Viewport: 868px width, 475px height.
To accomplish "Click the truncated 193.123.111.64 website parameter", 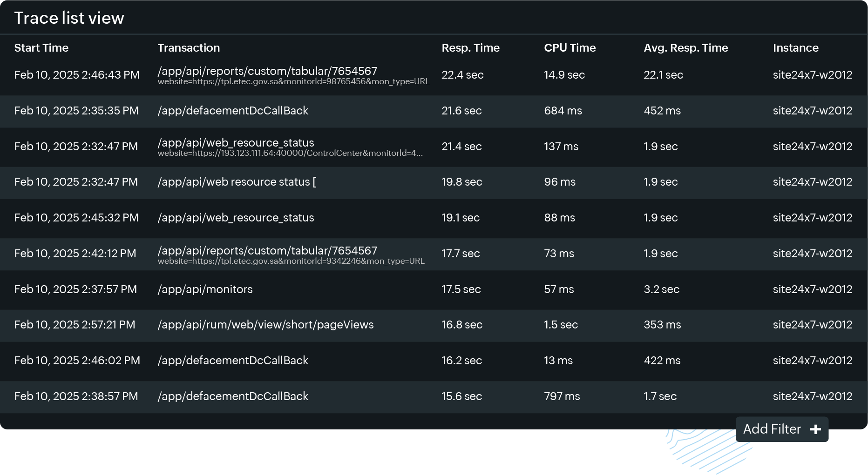I will tap(290, 153).
